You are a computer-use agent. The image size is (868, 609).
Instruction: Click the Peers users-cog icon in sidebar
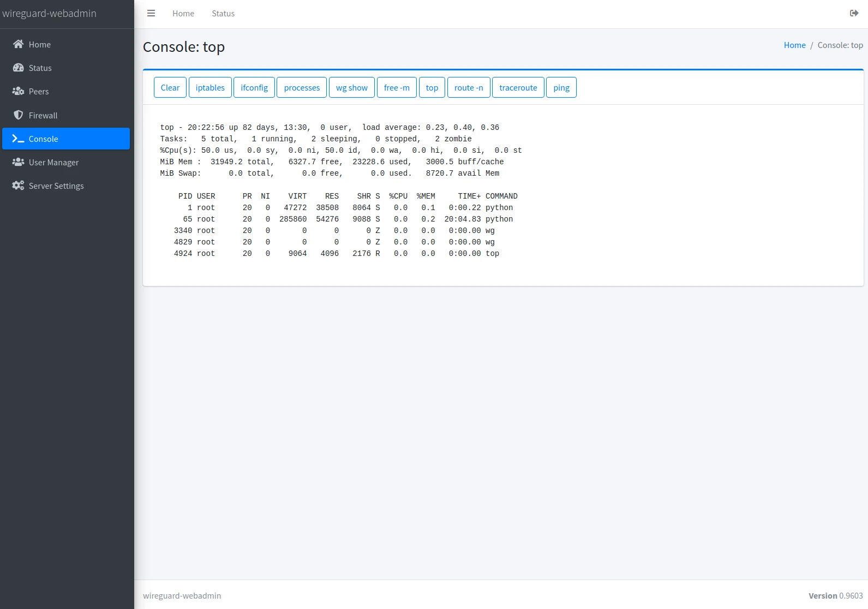point(18,91)
